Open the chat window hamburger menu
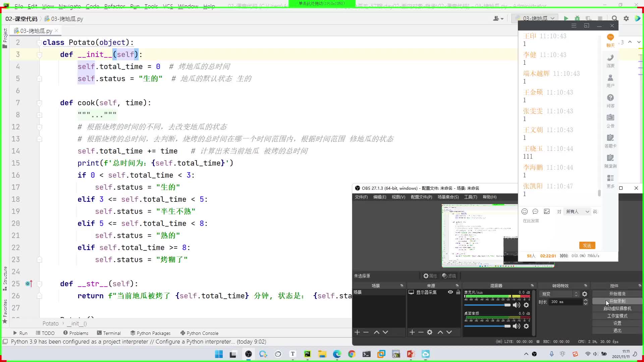Viewport: 644px width, 362px height. pyautogui.click(x=574, y=26)
